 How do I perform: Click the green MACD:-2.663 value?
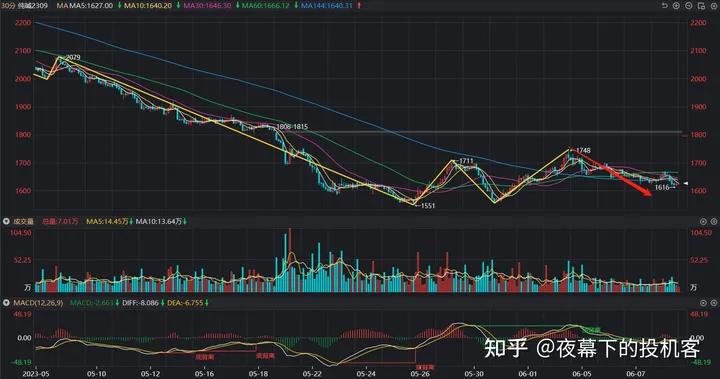pos(91,303)
